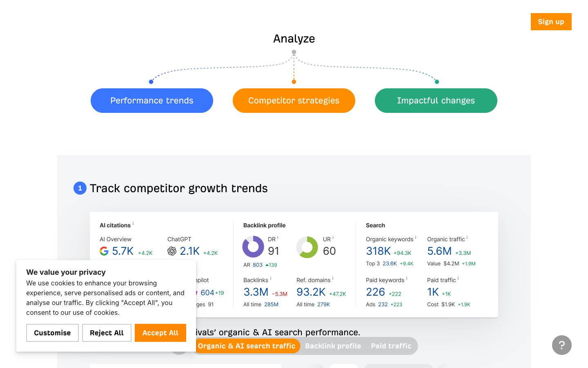Select the Competitor strategies pill

294,101
